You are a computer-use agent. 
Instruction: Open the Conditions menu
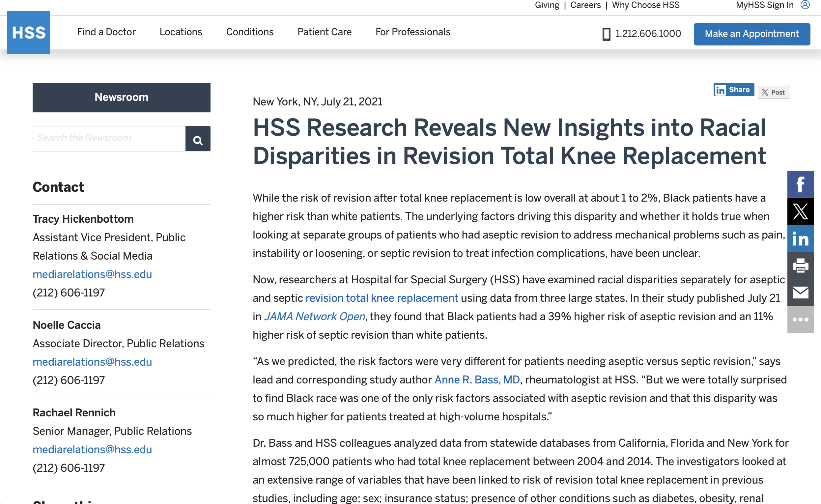point(250,32)
